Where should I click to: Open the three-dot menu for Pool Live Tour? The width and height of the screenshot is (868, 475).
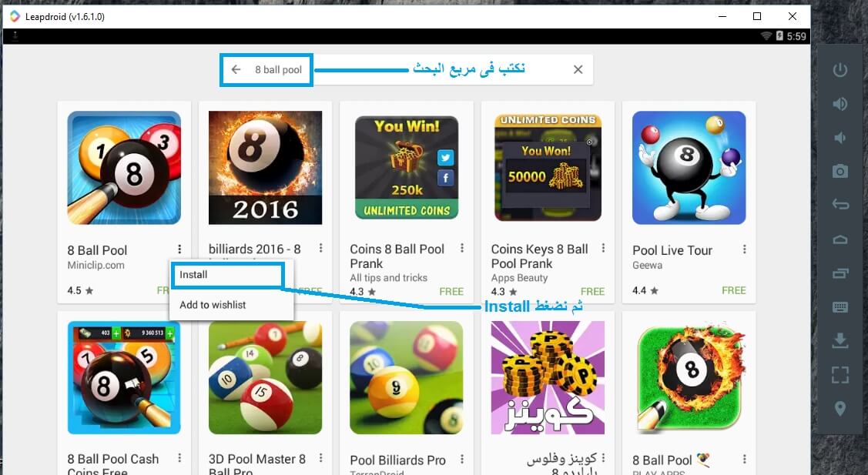click(745, 249)
